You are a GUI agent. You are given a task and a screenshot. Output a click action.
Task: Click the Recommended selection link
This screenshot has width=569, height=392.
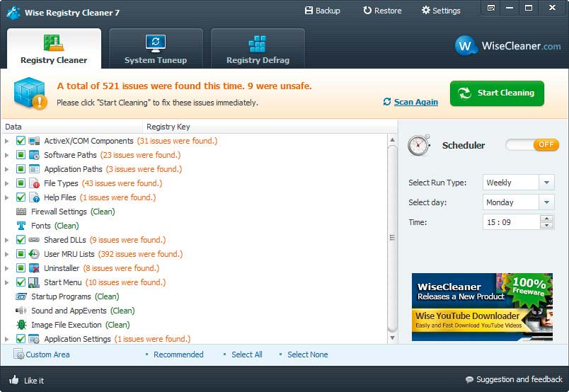178,354
